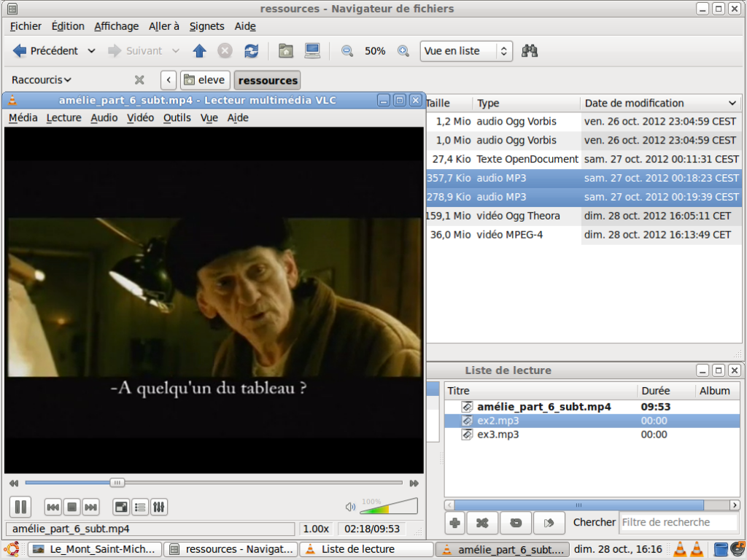Image resolution: width=747 pixels, height=560 pixels.
Task: Mute the volume by clicking the speaker icon
Action: [x=351, y=507]
